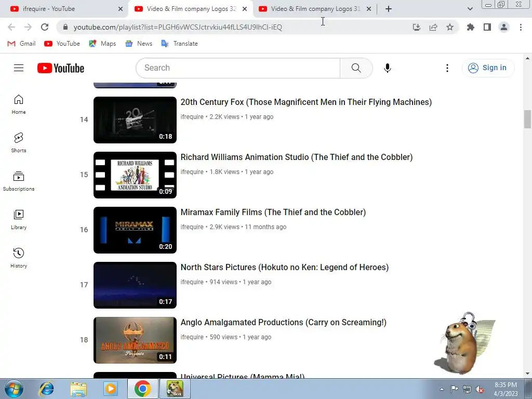
Task: Open Action Center flag tray icon
Action: click(x=454, y=389)
